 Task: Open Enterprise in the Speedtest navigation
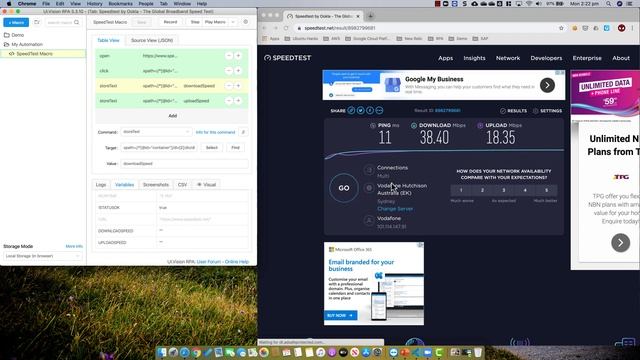pos(587,58)
